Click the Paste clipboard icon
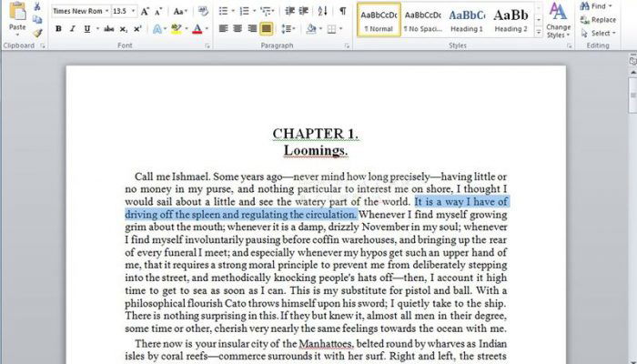The height and width of the screenshot is (364, 637). (x=17, y=11)
